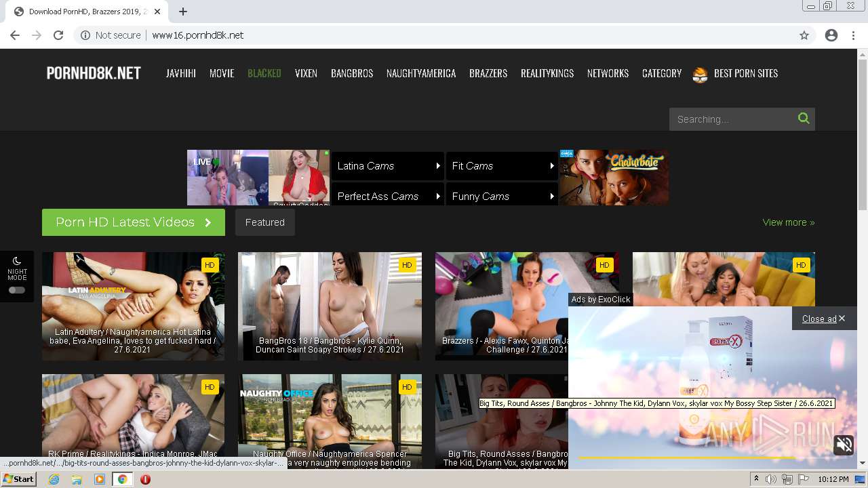The width and height of the screenshot is (868, 488).
Task: Click the PORNHD8K.NET site logo
Action: [94, 73]
